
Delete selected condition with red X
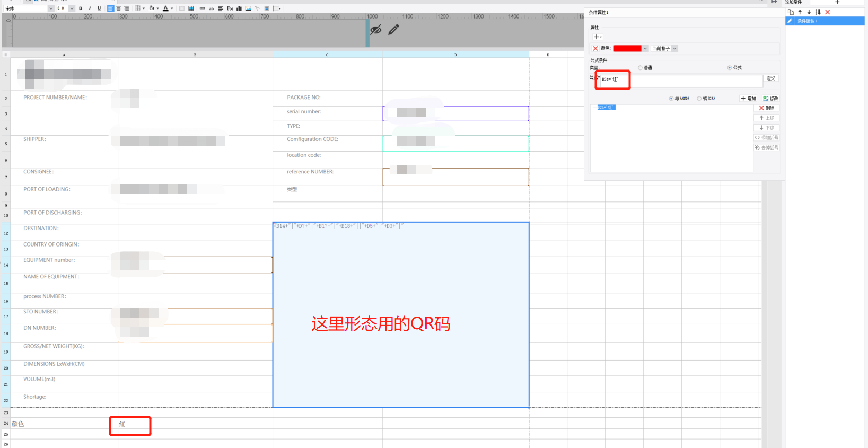pyautogui.click(x=827, y=12)
